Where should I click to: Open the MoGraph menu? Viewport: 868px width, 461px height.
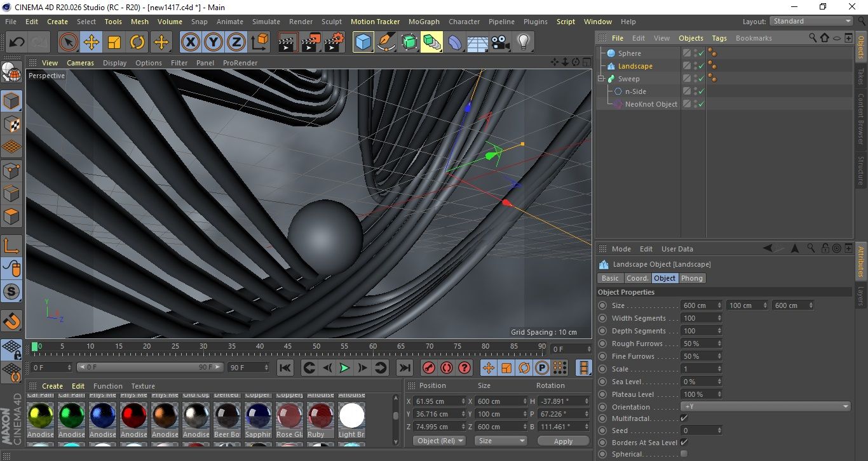pyautogui.click(x=424, y=22)
